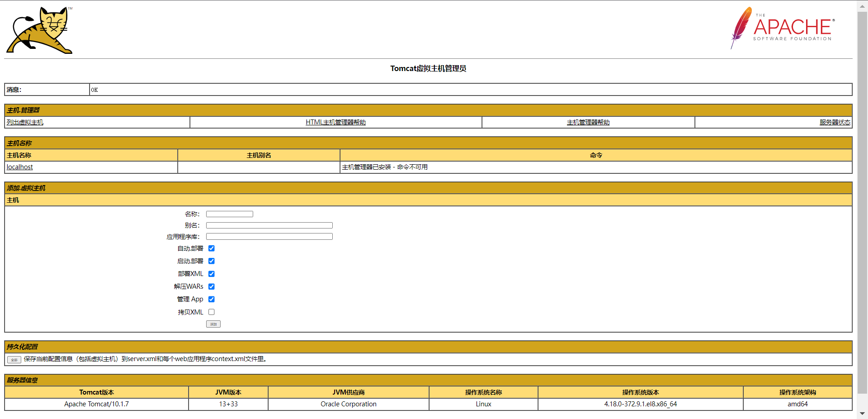Click the JVM供应商 column header
868x419 pixels.
pos(349,392)
